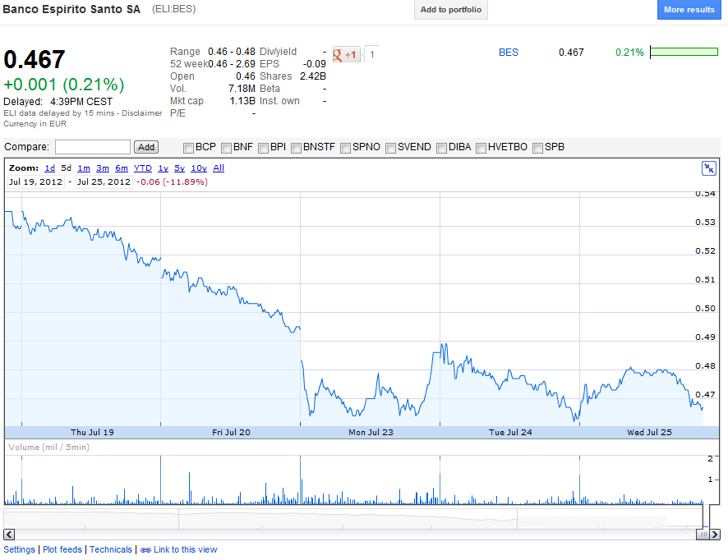Image resolution: width=728 pixels, height=560 pixels.
Task: Click the green BES percent change bar
Action: [x=684, y=52]
